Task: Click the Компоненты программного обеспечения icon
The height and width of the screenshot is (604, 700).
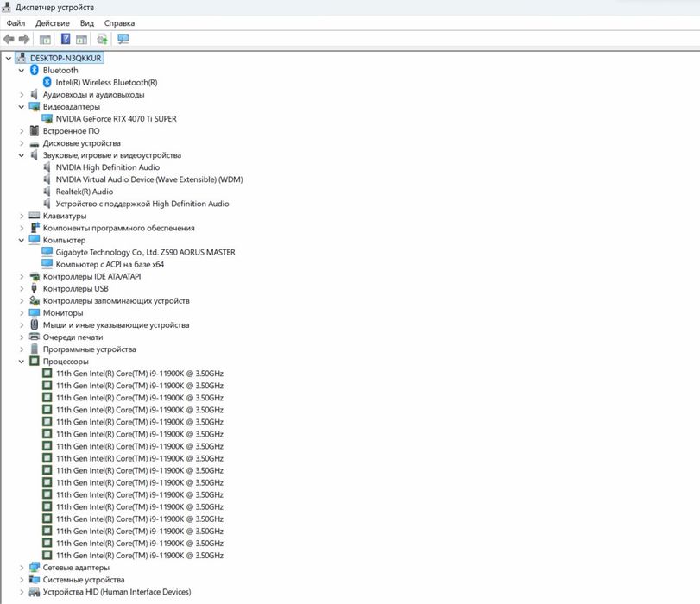Action: tap(35, 228)
